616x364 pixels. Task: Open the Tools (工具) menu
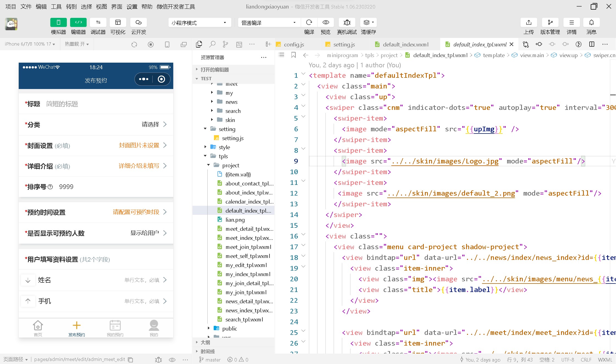point(56,7)
